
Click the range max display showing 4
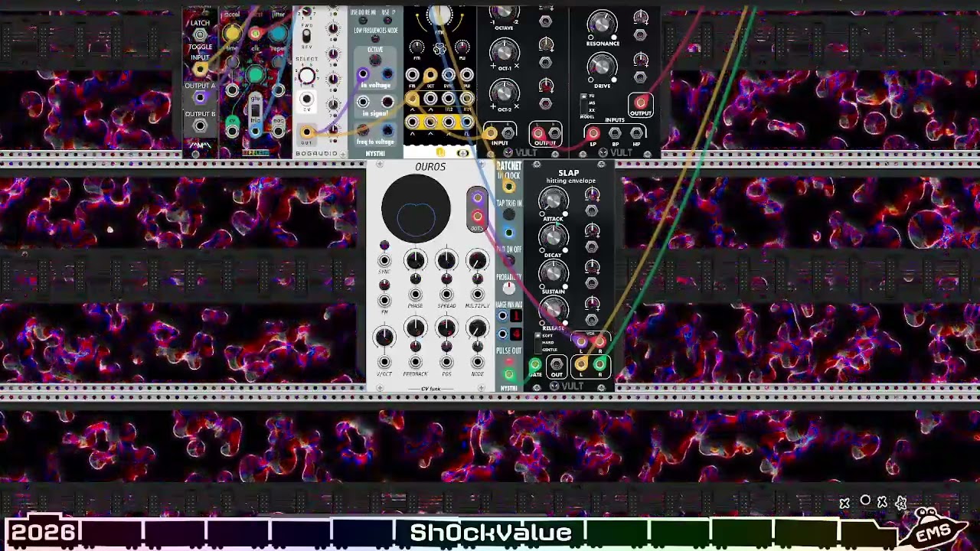(516, 334)
